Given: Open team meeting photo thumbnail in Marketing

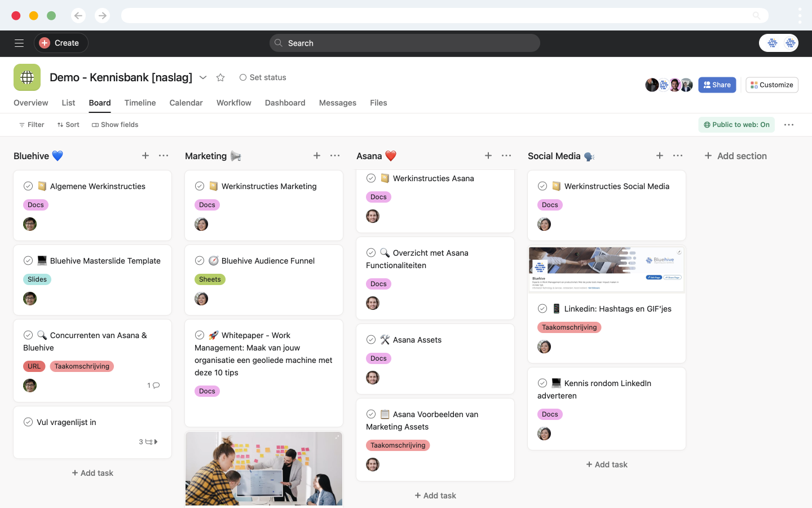Looking at the screenshot, I should pos(264,468).
